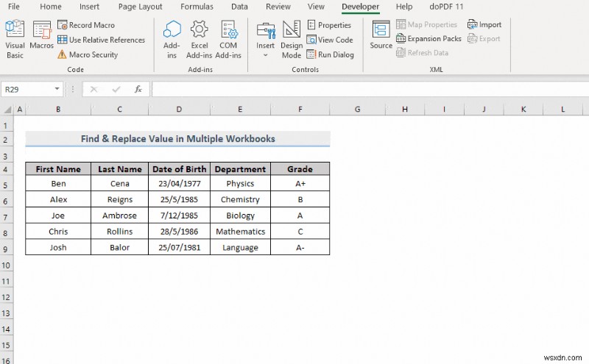This screenshot has height=364, width=589.
Task: Start Record Macro
Action: [86, 25]
